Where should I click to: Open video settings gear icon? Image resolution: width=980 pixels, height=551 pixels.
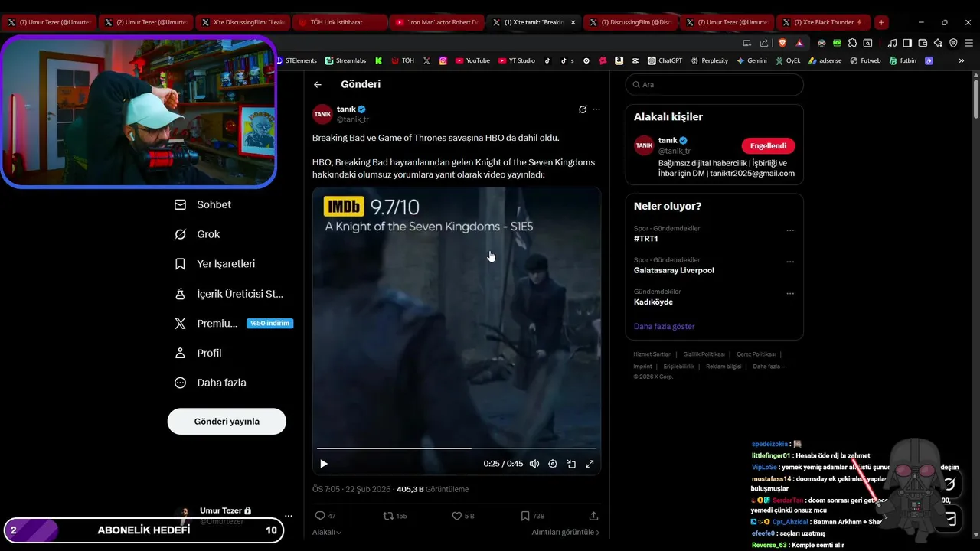[553, 464]
